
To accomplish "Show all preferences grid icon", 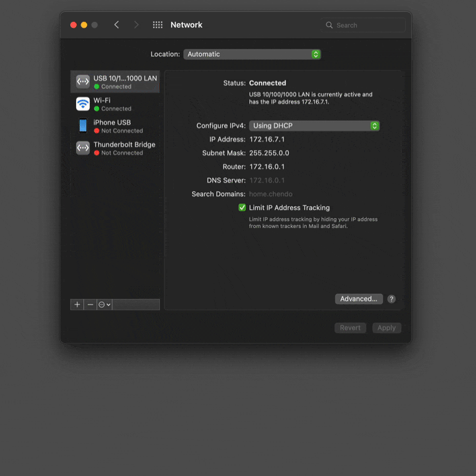I will [x=157, y=25].
